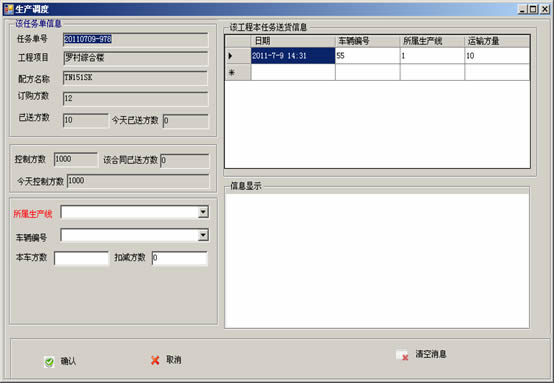Sort by the 日期 column header
The height and width of the screenshot is (383, 554).
[293, 41]
